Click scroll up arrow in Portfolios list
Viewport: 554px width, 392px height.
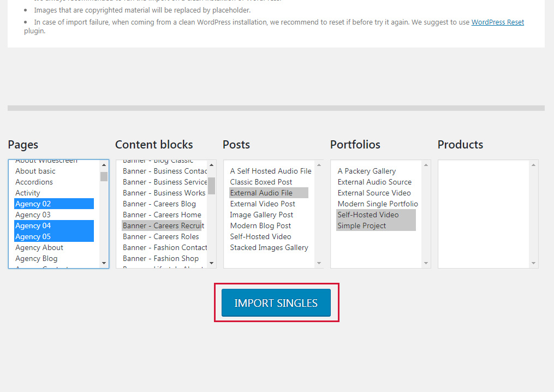point(426,165)
